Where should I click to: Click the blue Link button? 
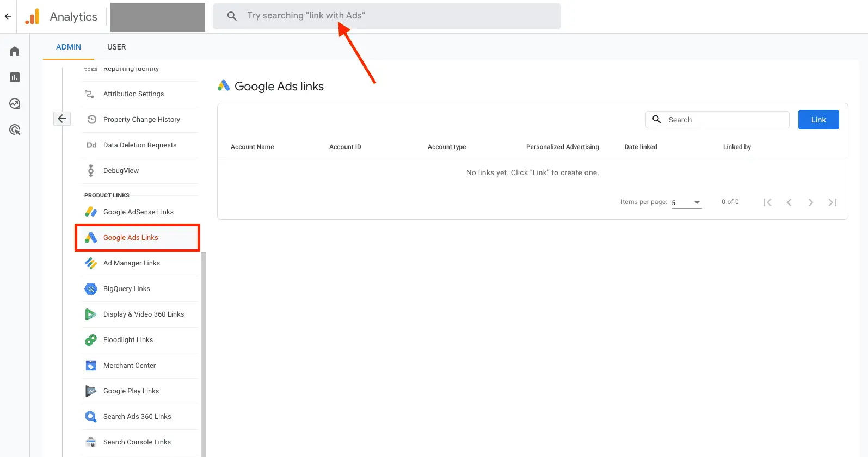click(x=818, y=120)
